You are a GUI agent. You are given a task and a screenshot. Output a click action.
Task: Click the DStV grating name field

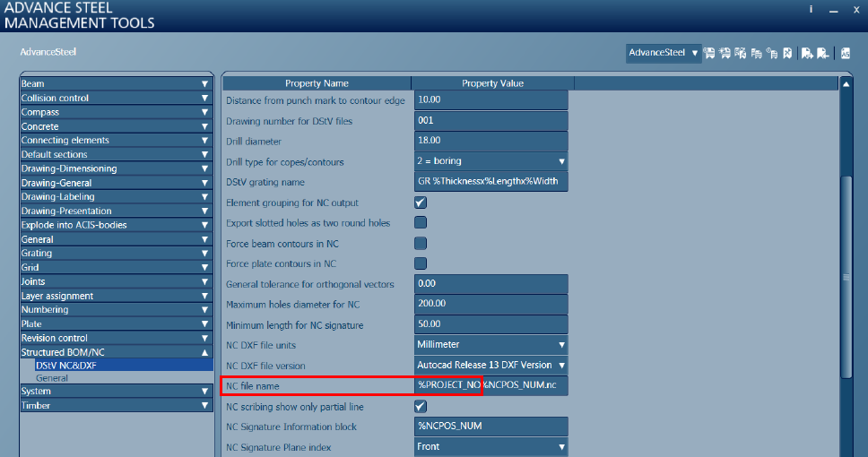click(x=491, y=182)
